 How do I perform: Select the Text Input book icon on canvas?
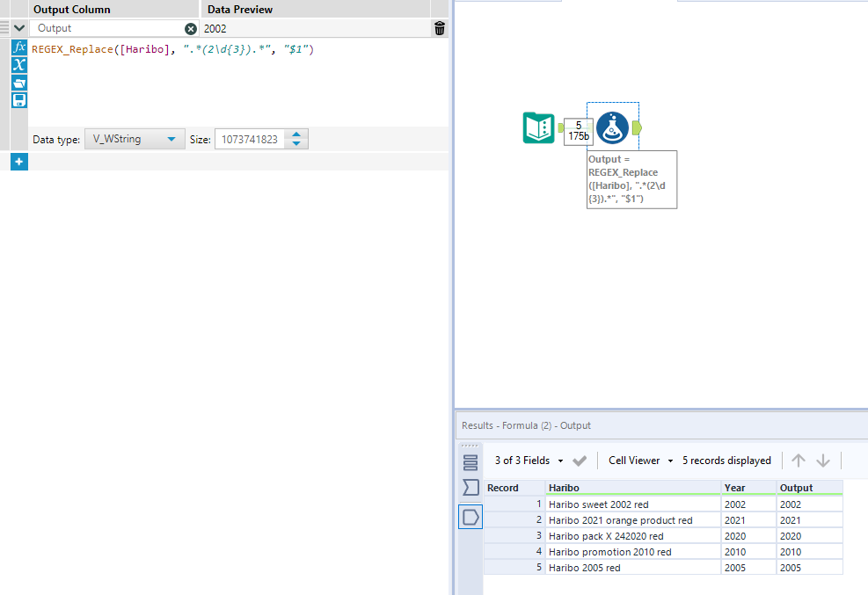[x=538, y=127]
